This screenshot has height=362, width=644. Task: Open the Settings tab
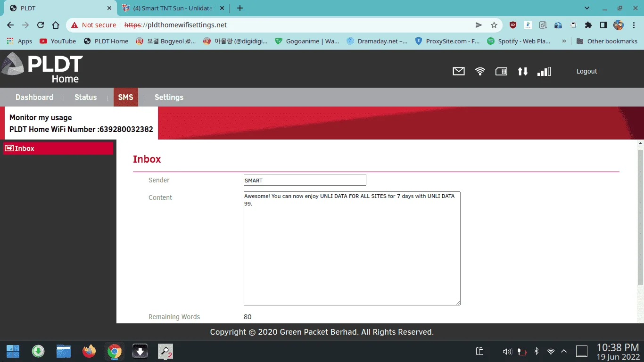coord(169,97)
